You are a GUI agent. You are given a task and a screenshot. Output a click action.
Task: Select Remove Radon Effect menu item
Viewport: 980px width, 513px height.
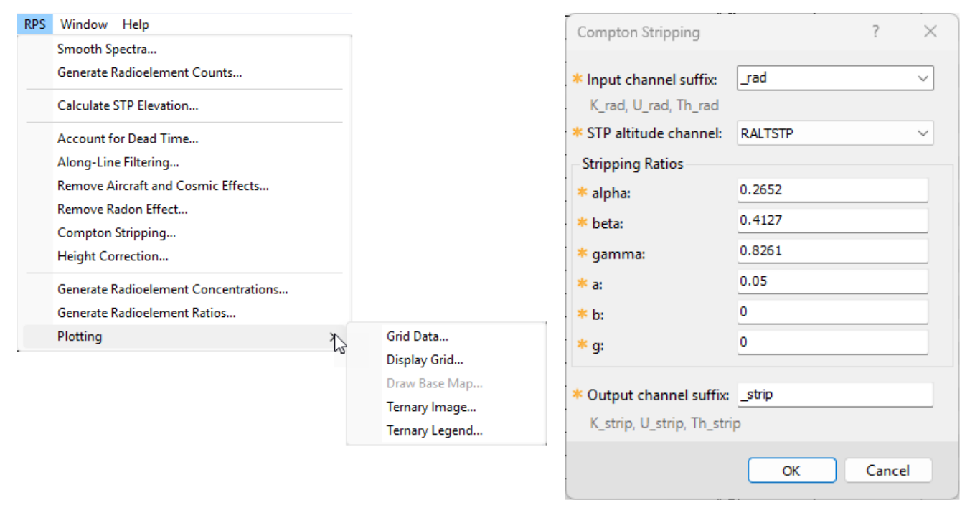click(122, 210)
